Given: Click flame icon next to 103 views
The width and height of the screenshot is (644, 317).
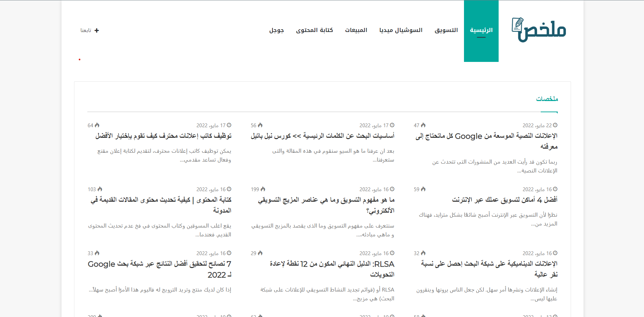Looking at the screenshot, I should 100,189.
